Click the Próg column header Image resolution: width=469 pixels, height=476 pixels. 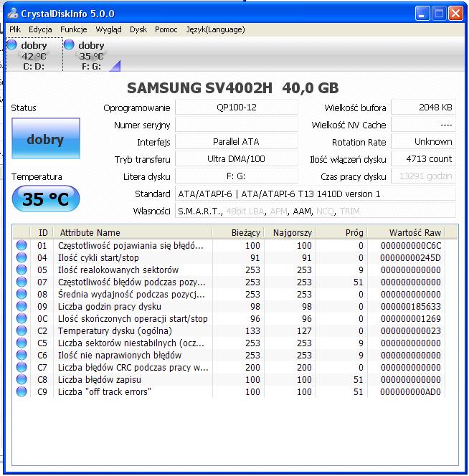341,232
